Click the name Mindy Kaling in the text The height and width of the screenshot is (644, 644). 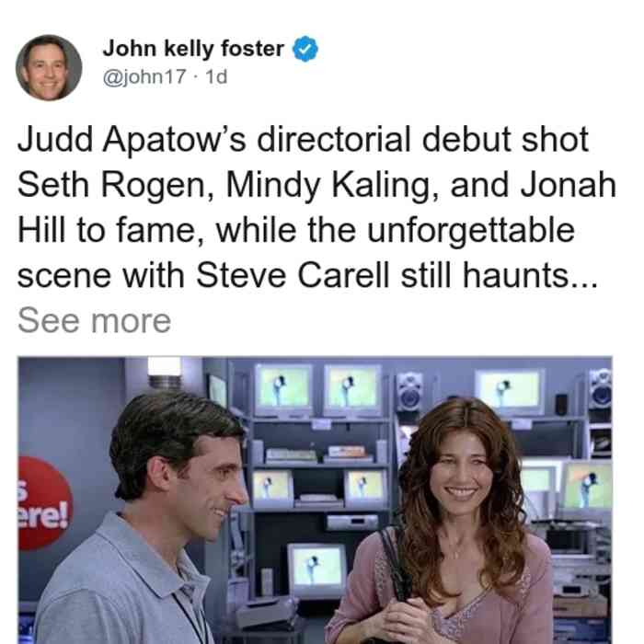tap(332, 185)
